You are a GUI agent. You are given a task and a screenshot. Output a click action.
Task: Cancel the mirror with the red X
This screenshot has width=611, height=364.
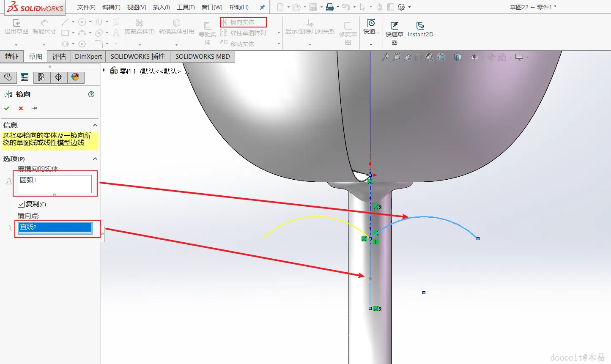(x=21, y=108)
